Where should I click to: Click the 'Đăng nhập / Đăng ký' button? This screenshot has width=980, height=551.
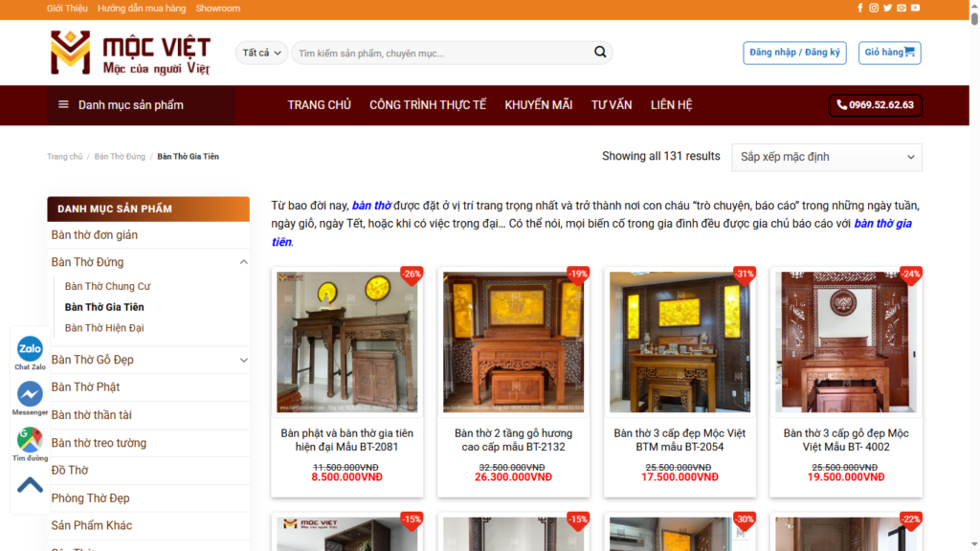(794, 53)
